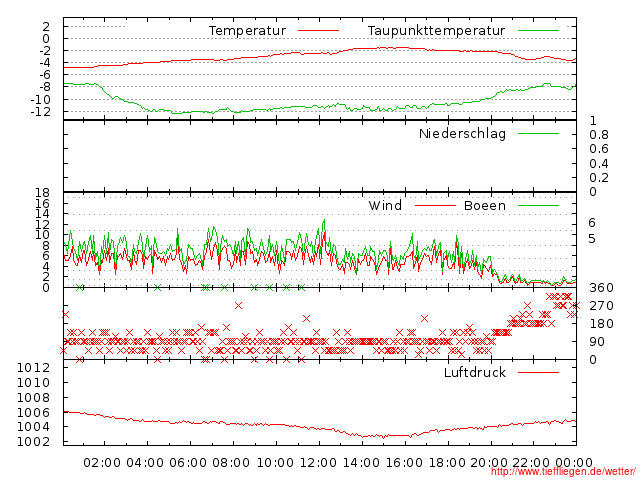Select the red Luftdruck legend line
The height and width of the screenshot is (480, 640).
point(538,372)
